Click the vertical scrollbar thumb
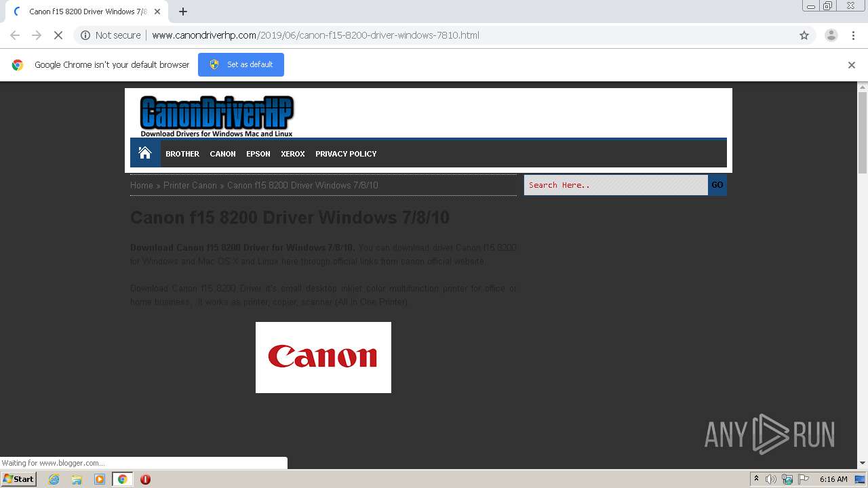868x488 pixels. (863, 132)
